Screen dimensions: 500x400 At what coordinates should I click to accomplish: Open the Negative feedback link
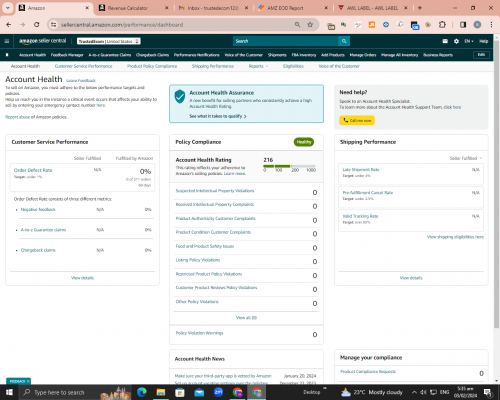(38, 210)
